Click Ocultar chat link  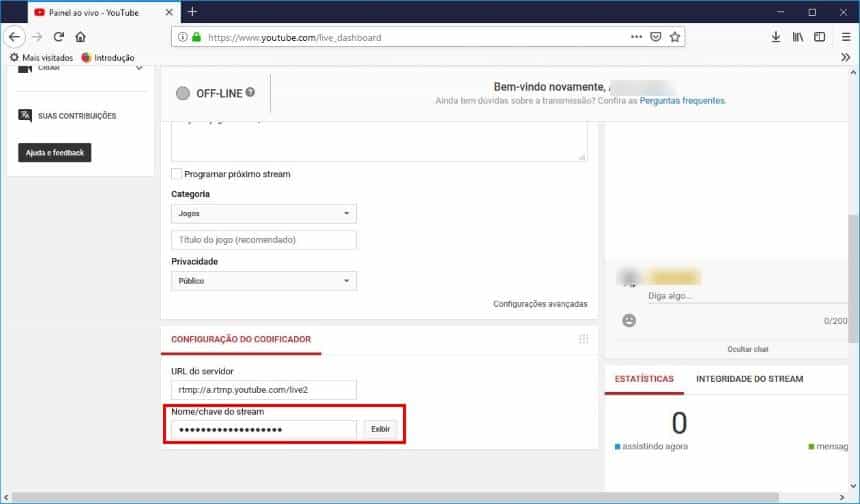tap(748, 349)
